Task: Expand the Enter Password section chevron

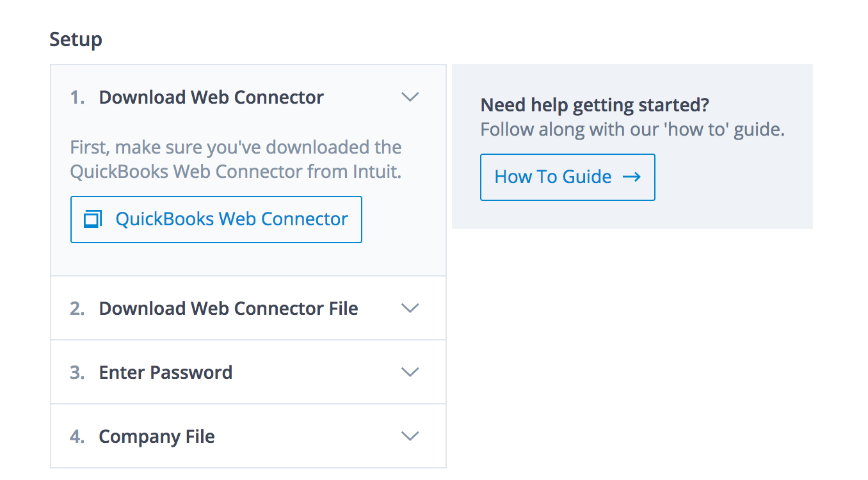Action: point(410,372)
